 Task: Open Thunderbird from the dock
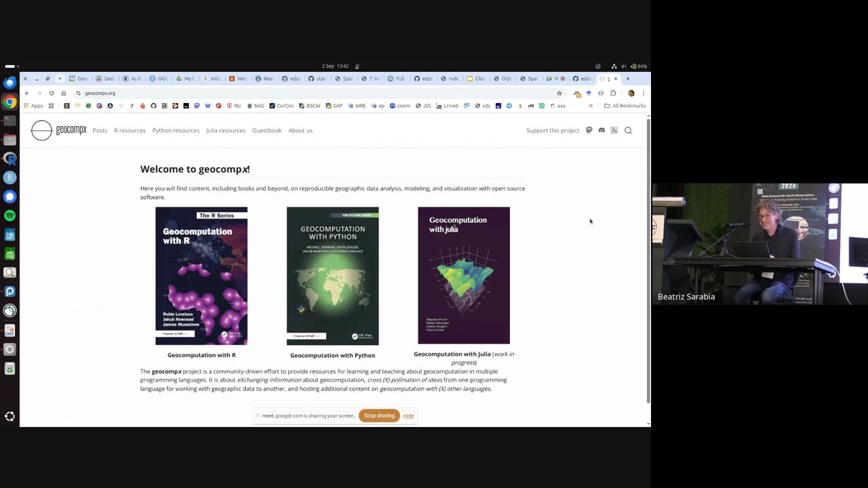coord(9,83)
